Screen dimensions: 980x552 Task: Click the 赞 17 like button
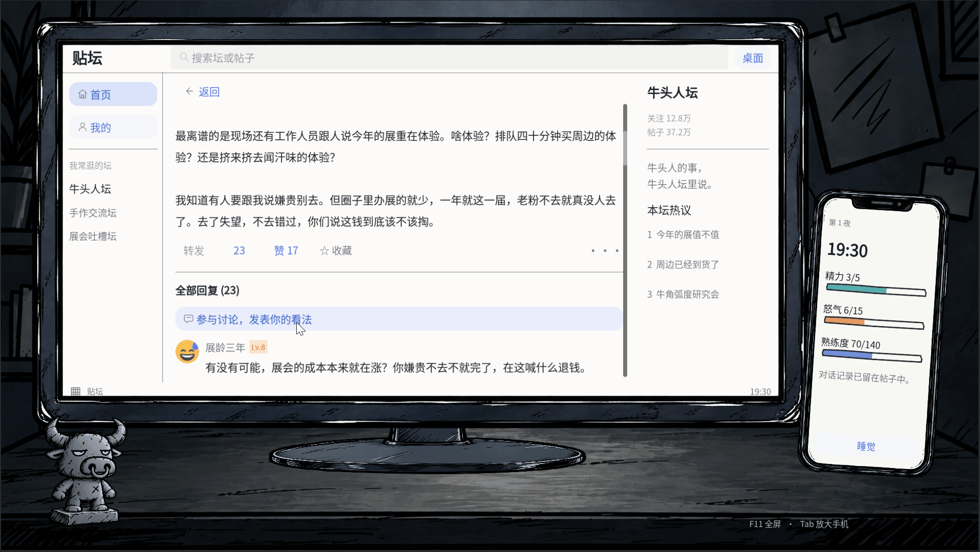tap(286, 250)
